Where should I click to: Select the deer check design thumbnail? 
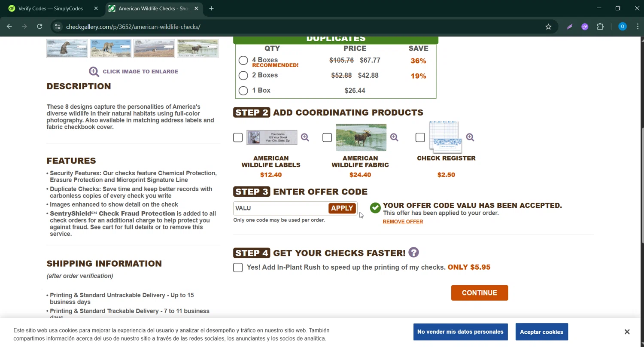point(198,49)
